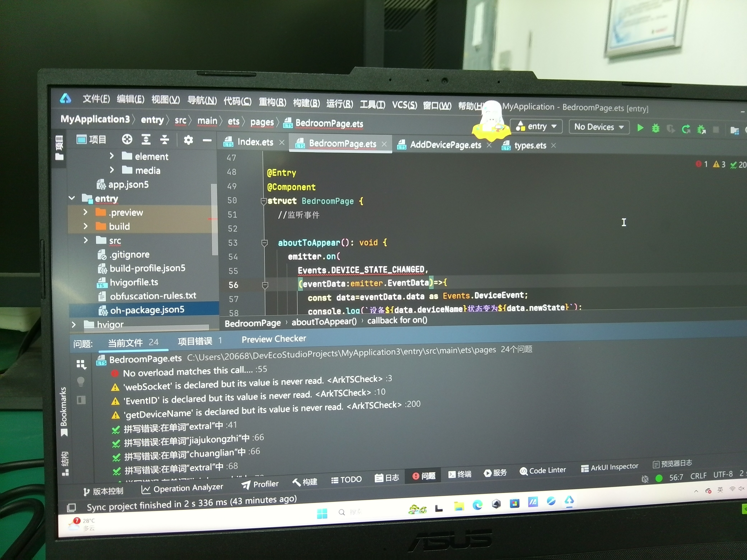Click the preview pane icon in problems panel

tap(81, 400)
